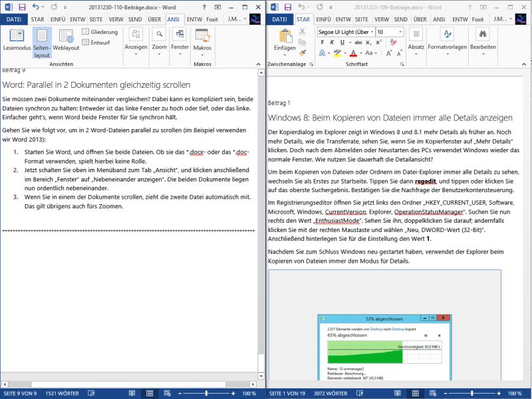Click 3072 WÖRTER word count in right status bar
This screenshot has height=399, width=532.
click(331, 393)
